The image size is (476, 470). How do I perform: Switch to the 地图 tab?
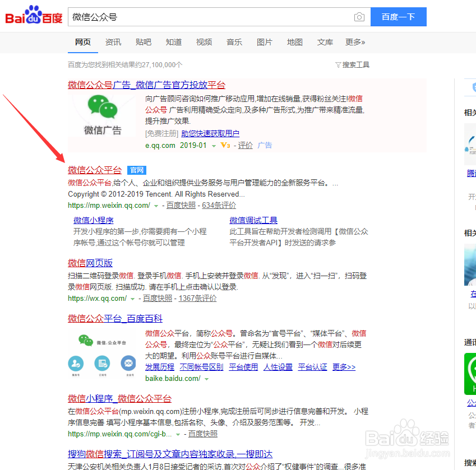[295, 42]
